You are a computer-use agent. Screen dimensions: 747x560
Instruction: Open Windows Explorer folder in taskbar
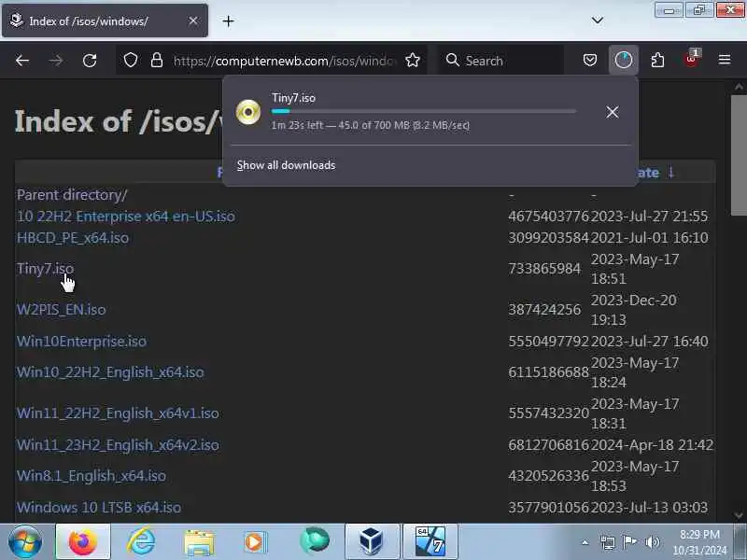pyautogui.click(x=199, y=542)
